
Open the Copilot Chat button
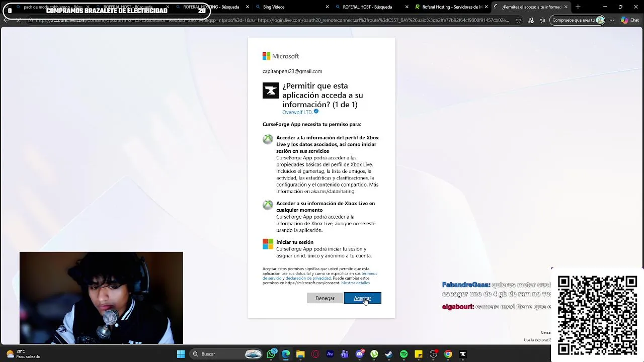coord(630,20)
